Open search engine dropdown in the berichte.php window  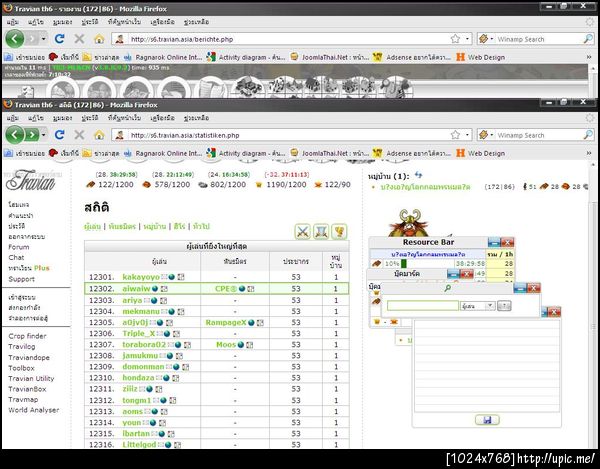tap(491, 39)
